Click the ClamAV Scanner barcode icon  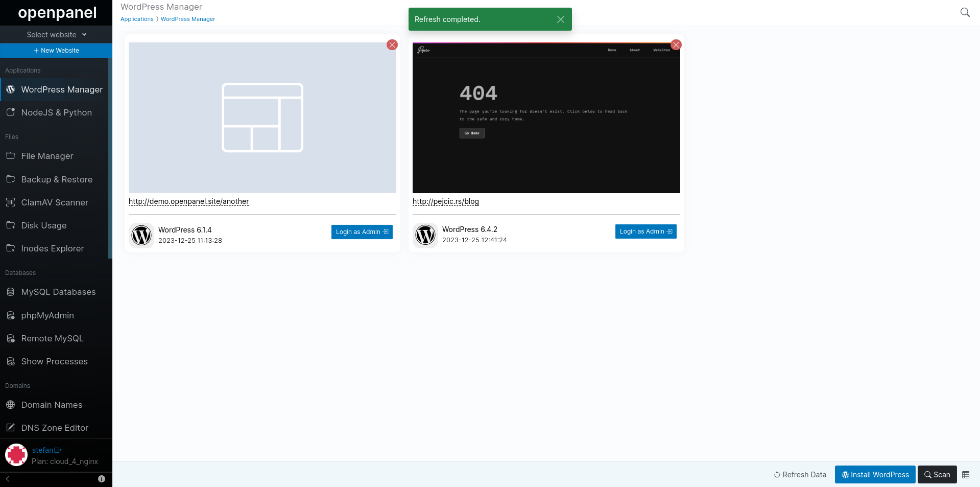[x=10, y=202]
